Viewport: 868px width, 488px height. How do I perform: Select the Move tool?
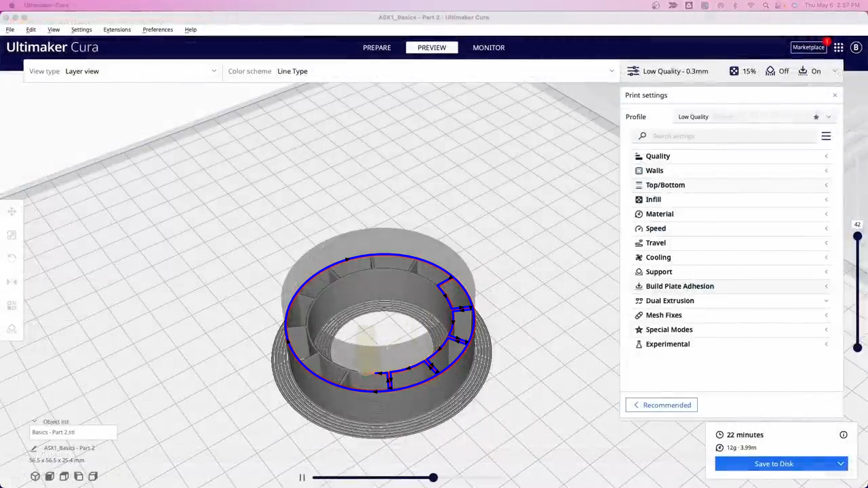(12, 211)
